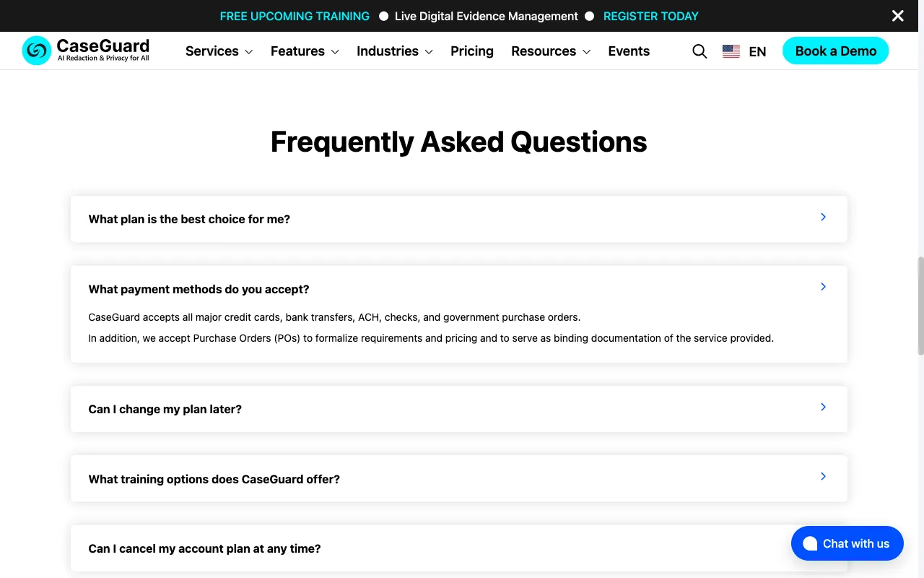Open the Services menu item

click(212, 51)
